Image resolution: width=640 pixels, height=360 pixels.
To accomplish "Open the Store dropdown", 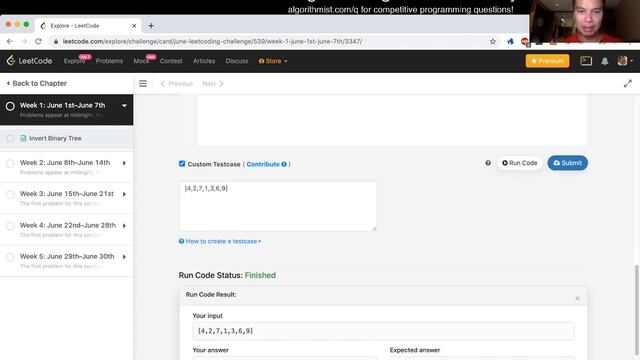I will coord(273,61).
